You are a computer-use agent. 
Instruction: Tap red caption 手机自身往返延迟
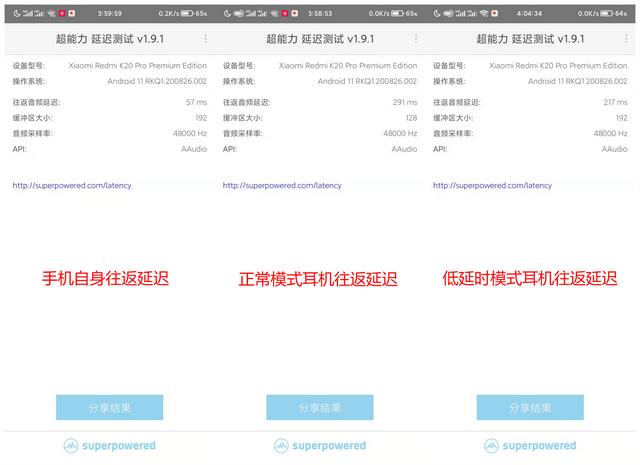pyautogui.click(x=105, y=278)
